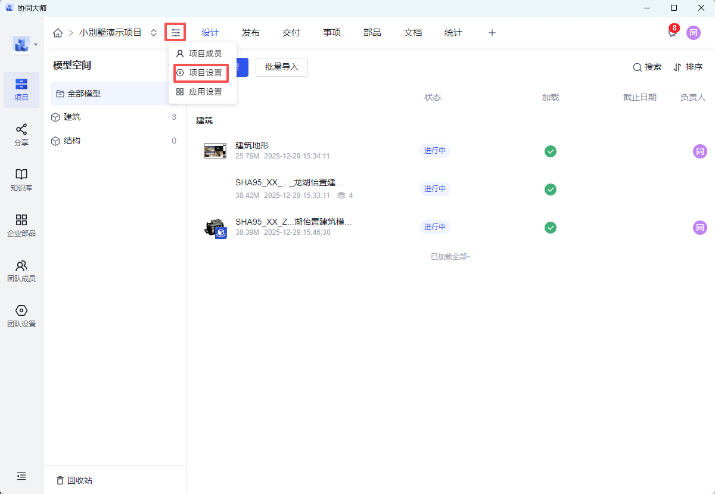Open the 分享 (Share) sidebar section

tap(21, 134)
